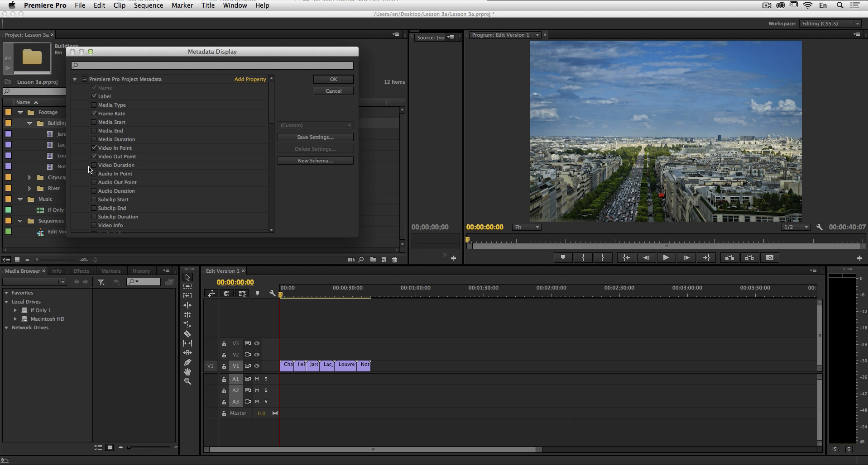Click the Mark Out button
Image resolution: width=868 pixels, height=465 pixels.
point(603,257)
